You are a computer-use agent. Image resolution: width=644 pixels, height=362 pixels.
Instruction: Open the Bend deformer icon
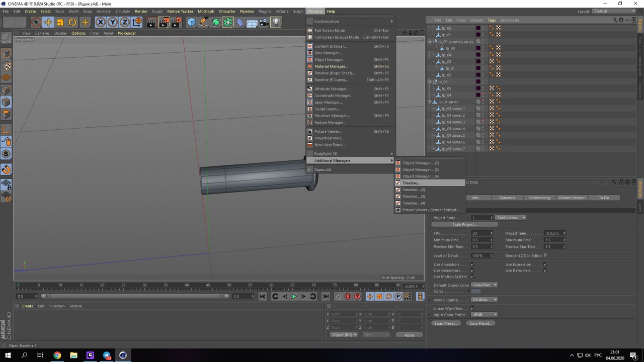point(240,22)
